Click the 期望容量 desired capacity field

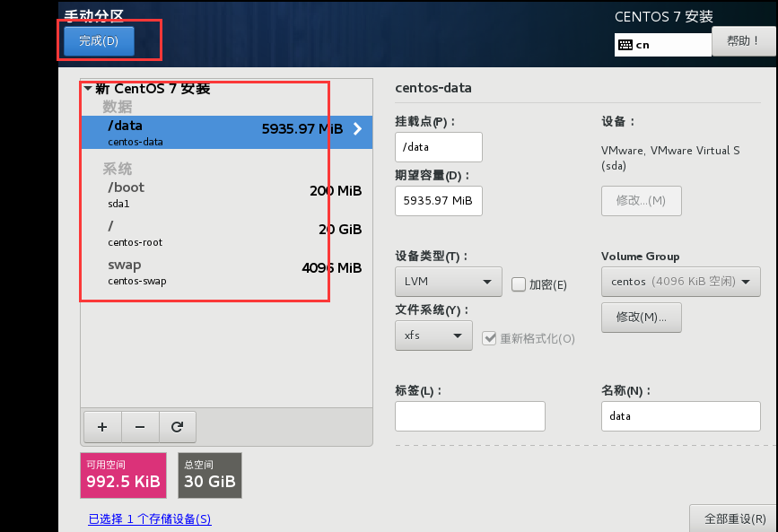point(439,200)
